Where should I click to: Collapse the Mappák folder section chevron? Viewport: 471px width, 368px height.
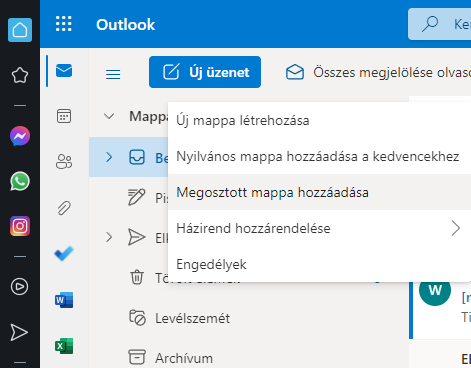pyautogui.click(x=109, y=116)
